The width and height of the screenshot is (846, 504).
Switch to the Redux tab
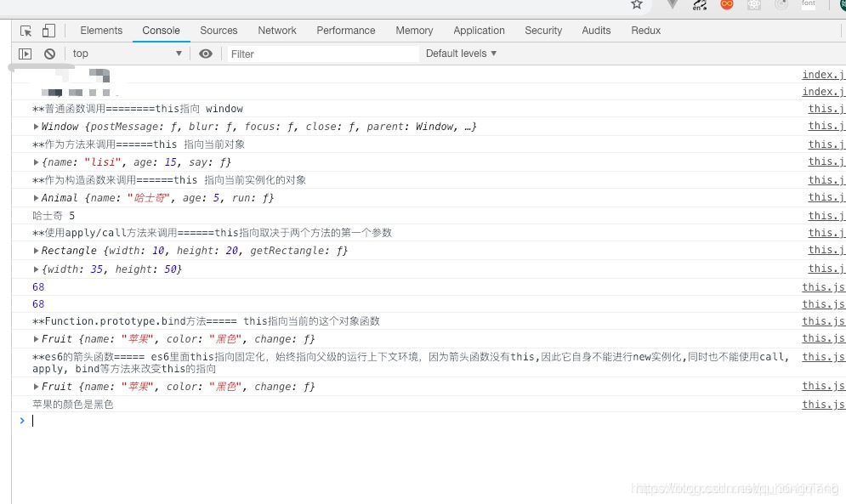point(646,31)
